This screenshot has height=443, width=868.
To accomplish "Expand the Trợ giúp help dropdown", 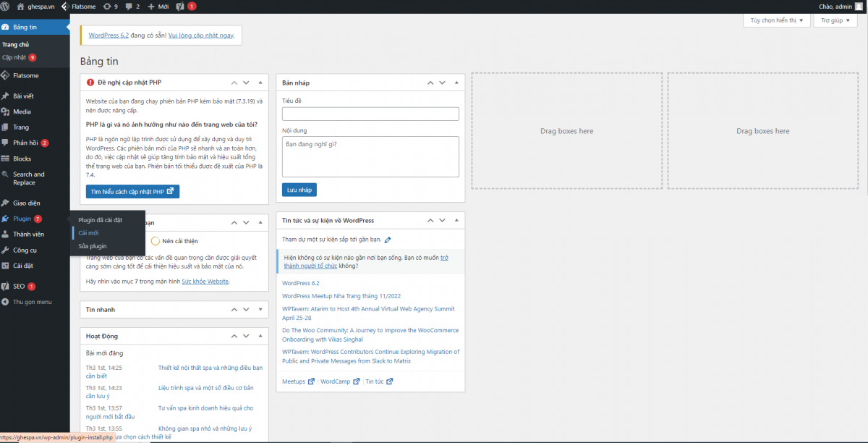I will tap(837, 20).
